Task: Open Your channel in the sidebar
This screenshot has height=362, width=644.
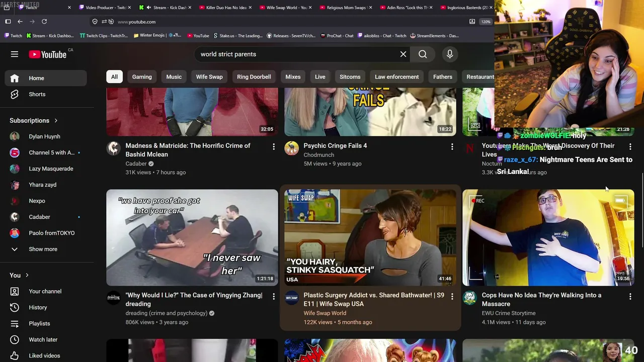Action: coord(45,292)
